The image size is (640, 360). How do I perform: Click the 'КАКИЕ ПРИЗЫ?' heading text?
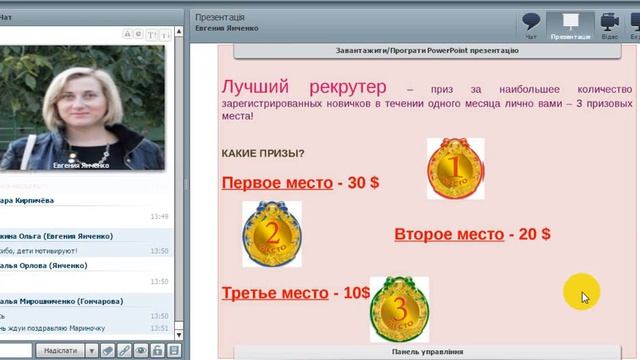[263, 153]
